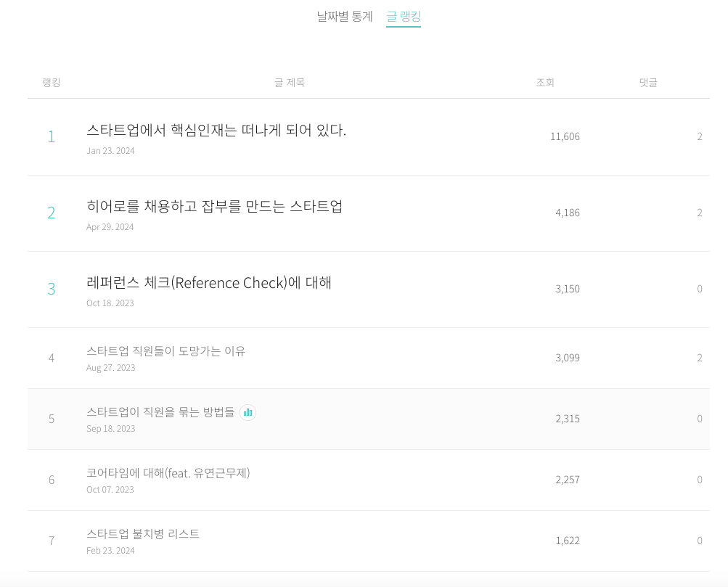Click the 랭킹 column header
The width and height of the screenshot is (728, 587).
point(52,82)
